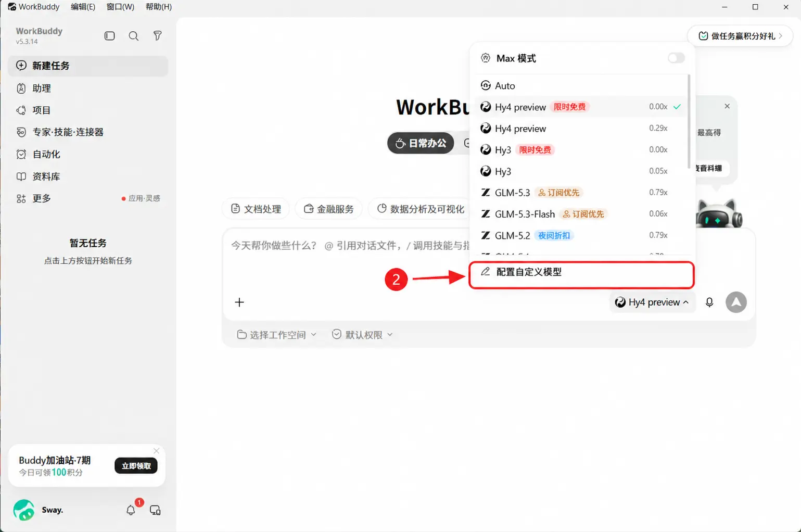Screen dimensions: 801x532
Task: Open the 项目 sidebar item
Action: [88, 110]
